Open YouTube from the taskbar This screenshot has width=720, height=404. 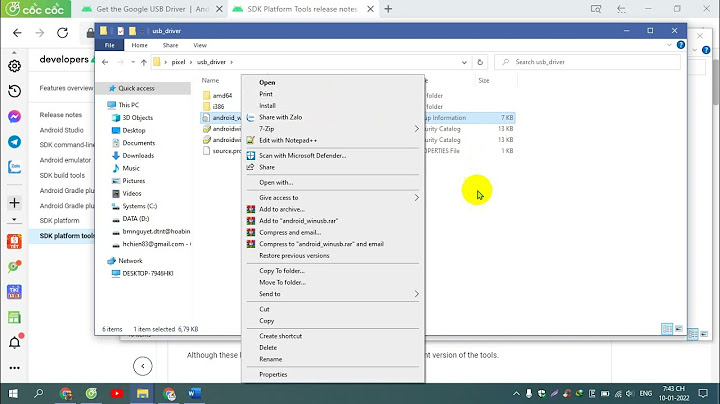117,393
